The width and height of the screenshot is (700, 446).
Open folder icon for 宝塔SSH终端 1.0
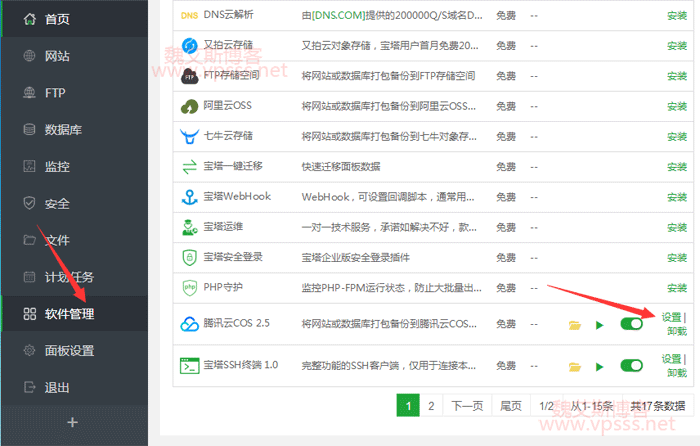click(x=574, y=366)
